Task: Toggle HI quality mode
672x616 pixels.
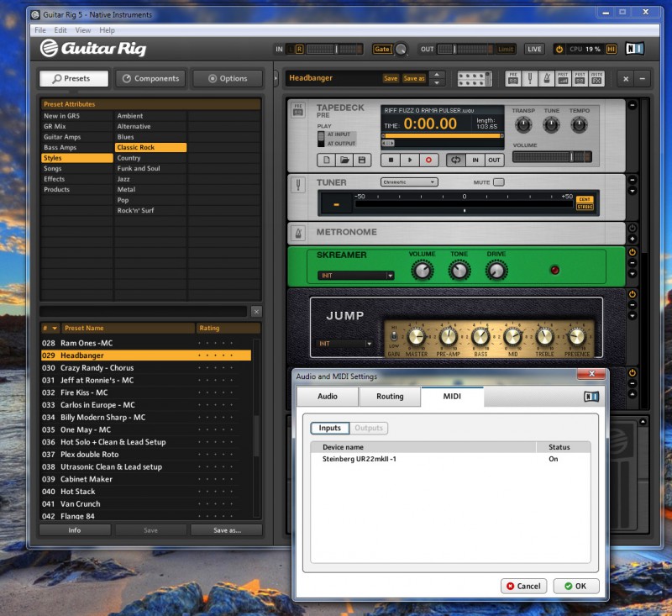Action: coord(612,49)
